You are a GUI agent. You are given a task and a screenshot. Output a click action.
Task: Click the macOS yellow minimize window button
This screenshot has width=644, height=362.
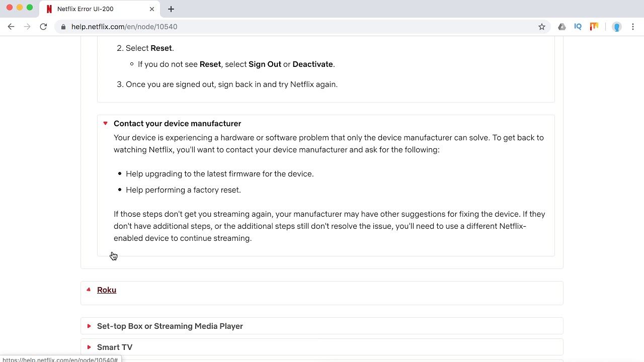pyautogui.click(x=20, y=8)
